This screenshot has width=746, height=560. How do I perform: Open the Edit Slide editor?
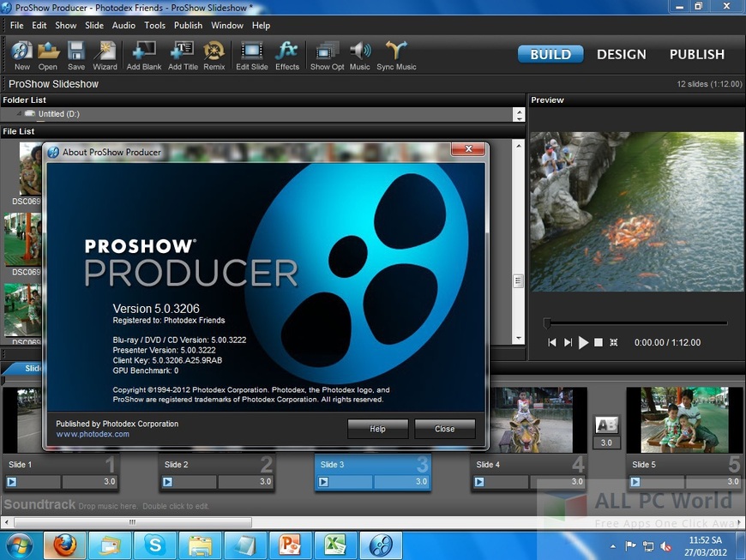point(251,56)
